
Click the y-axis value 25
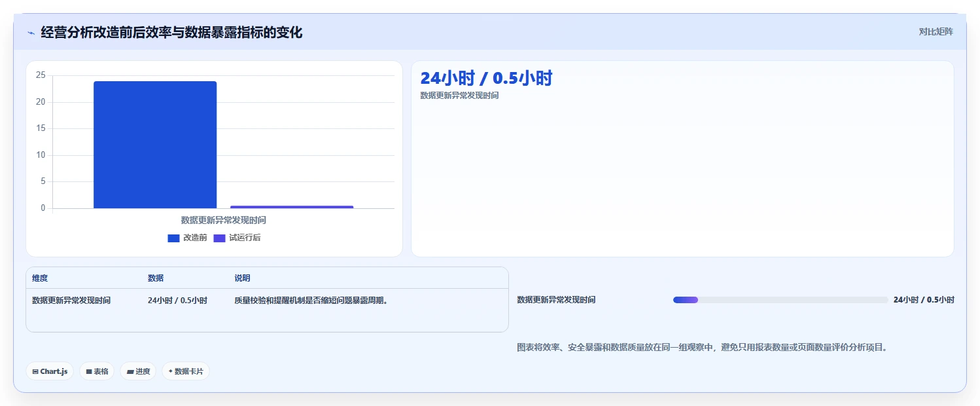[x=41, y=75]
